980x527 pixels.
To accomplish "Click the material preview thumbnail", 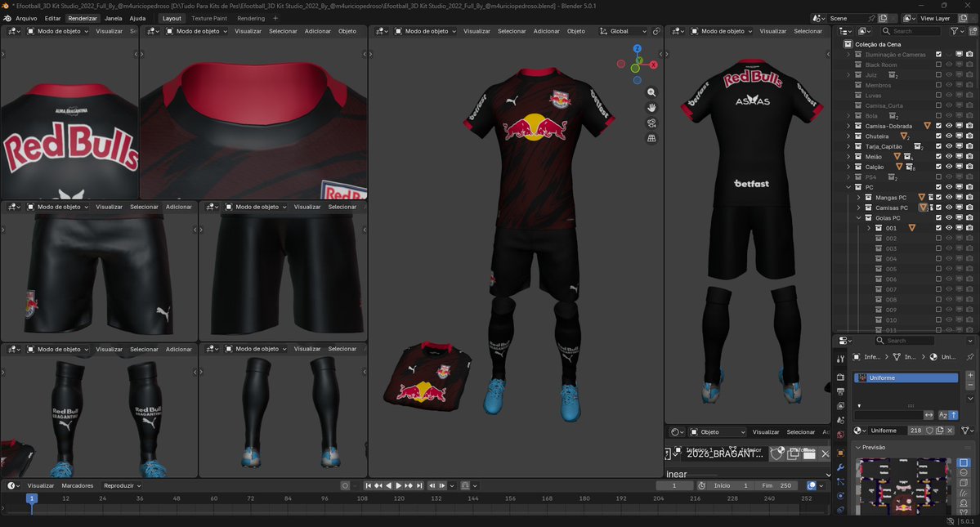I will 905,487.
